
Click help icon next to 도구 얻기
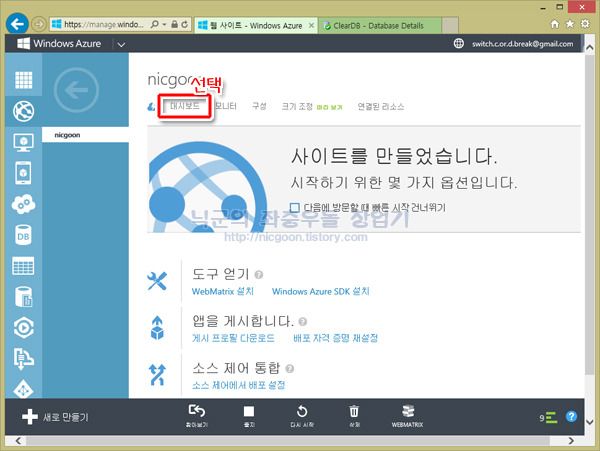coord(259,275)
